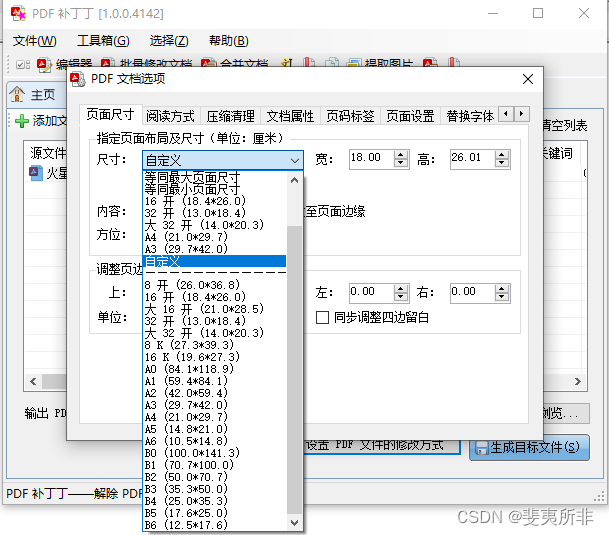Switch to the 页面设置 tab
This screenshot has width=609, height=535.
click(410, 116)
